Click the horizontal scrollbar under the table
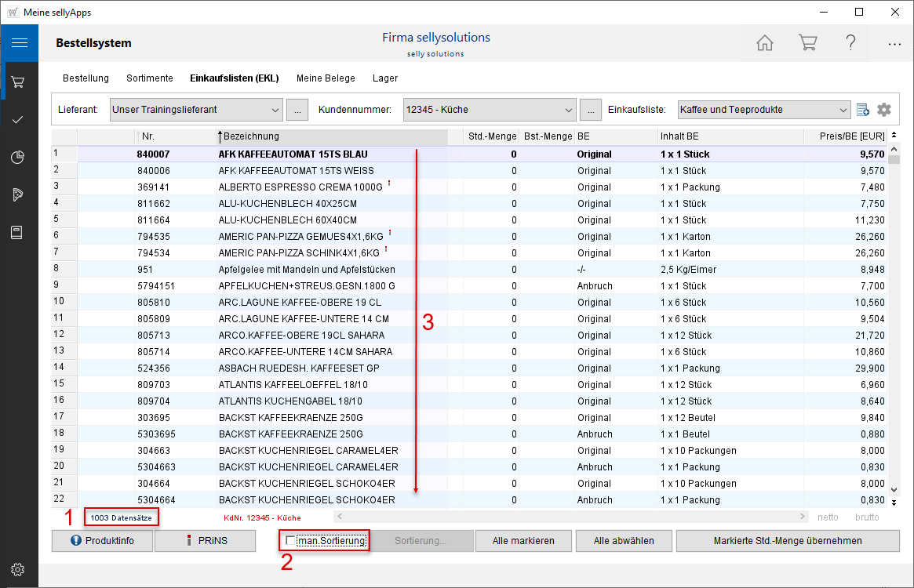Image resolution: width=914 pixels, height=588 pixels. click(x=570, y=517)
